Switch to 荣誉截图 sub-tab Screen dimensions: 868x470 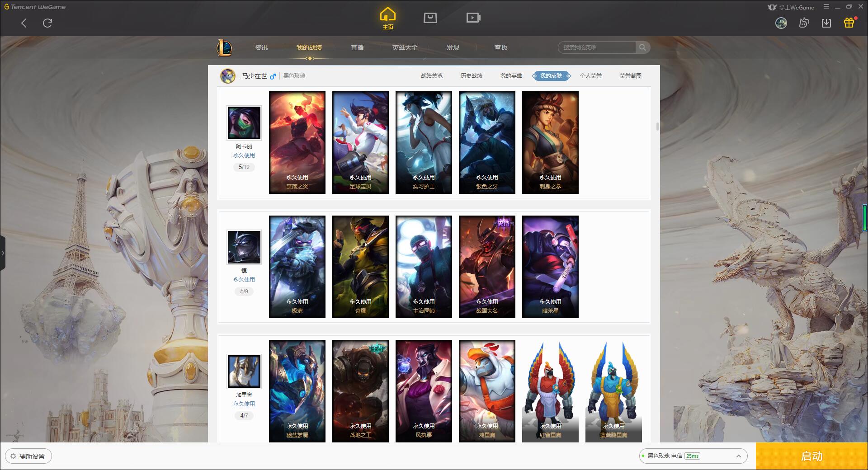[x=631, y=76]
